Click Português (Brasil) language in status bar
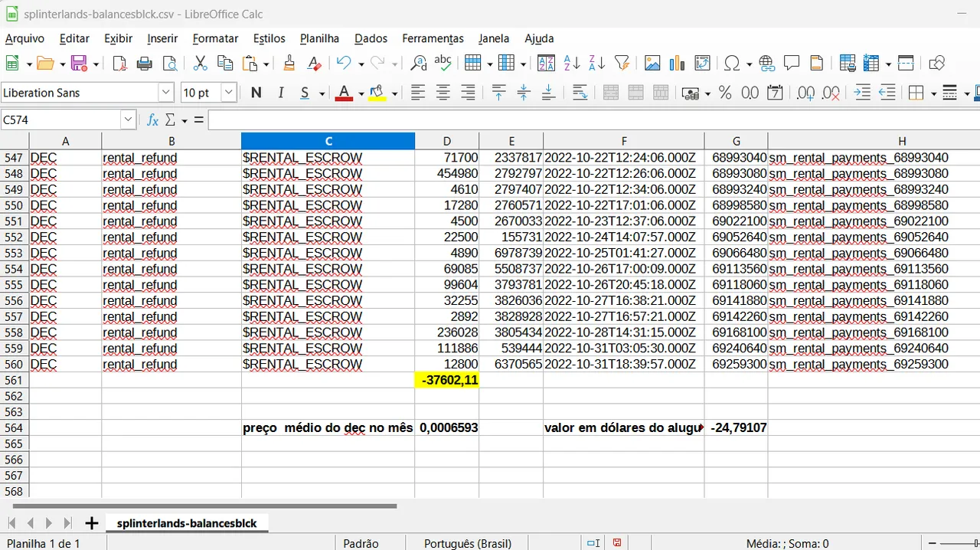 (468, 543)
